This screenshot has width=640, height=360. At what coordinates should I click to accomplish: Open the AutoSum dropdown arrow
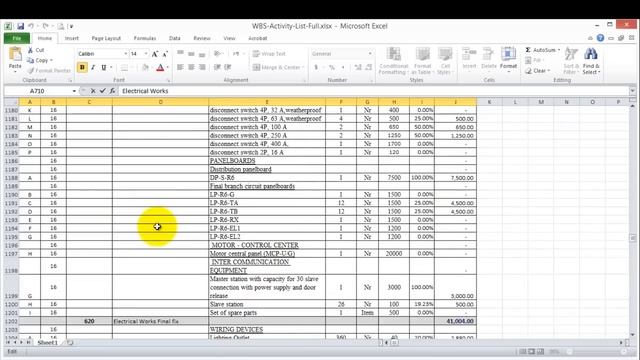[559, 50]
